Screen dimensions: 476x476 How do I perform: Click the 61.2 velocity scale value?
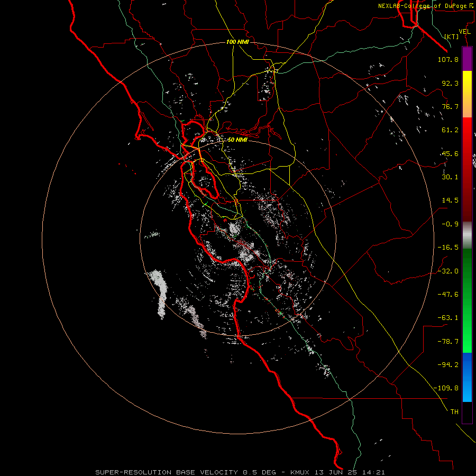coord(450,130)
